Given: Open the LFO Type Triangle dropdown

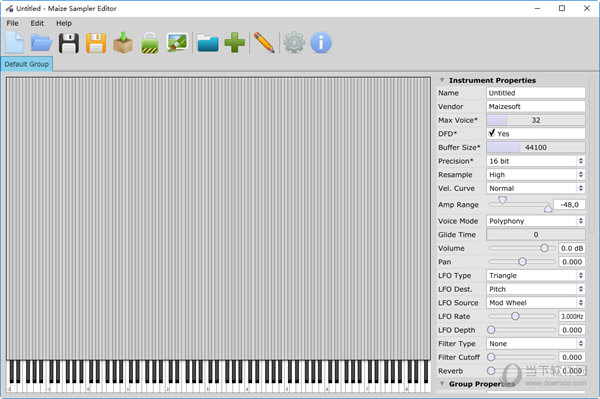Looking at the screenshot, I should tap(536, 275).
